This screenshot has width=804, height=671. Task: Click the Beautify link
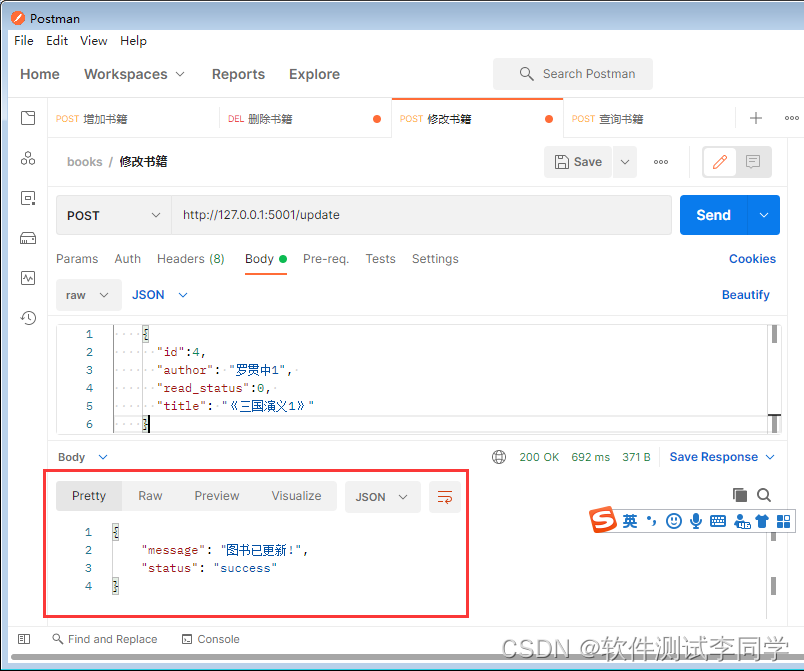tap(746, 295)
